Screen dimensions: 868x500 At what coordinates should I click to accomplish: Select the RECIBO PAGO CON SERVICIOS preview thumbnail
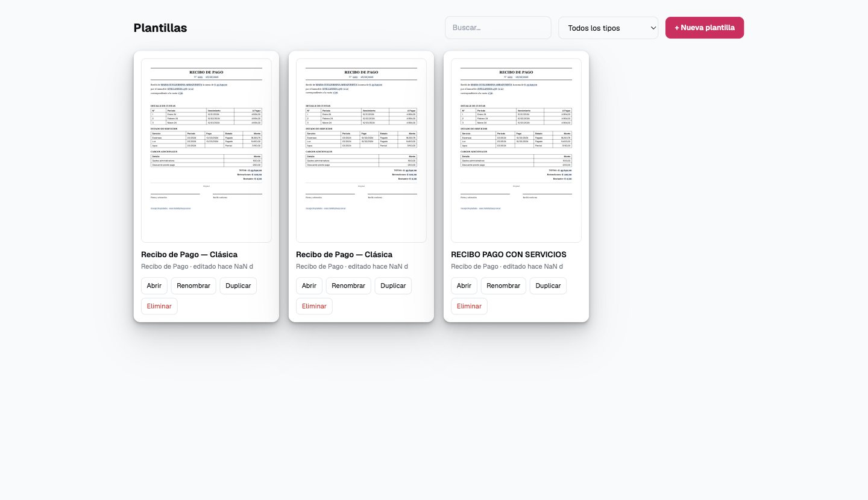[516, 151]
